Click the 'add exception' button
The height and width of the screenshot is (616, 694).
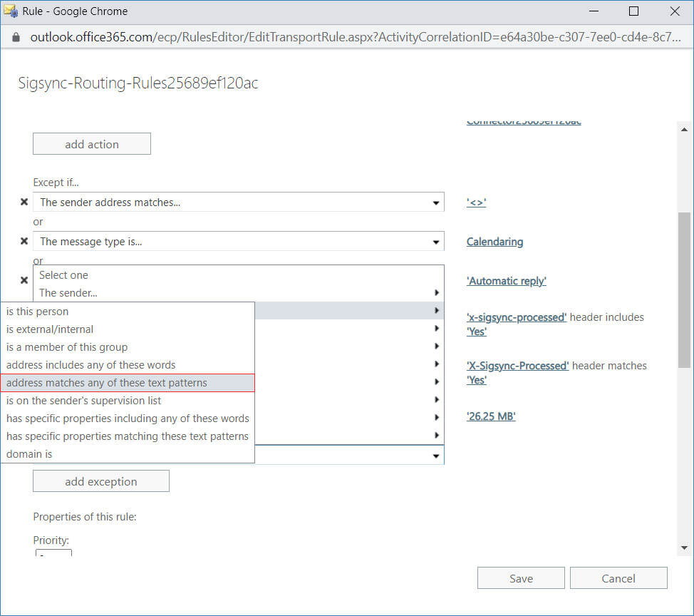click(x=101, y=481)
